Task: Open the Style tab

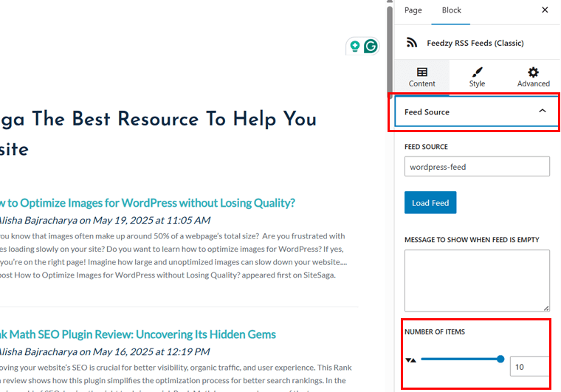Action: [477, 77]
